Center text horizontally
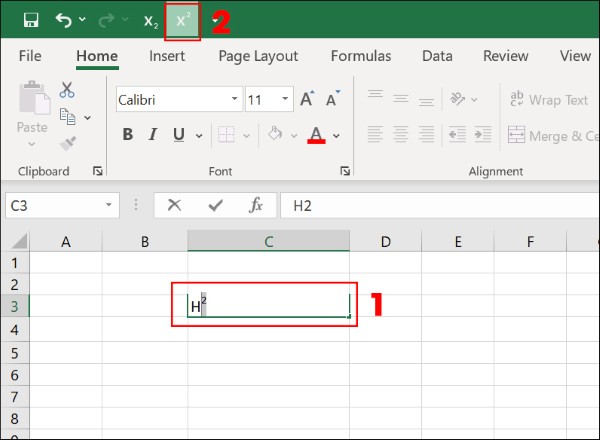This screenshot has width=600, height=440. 401,134
